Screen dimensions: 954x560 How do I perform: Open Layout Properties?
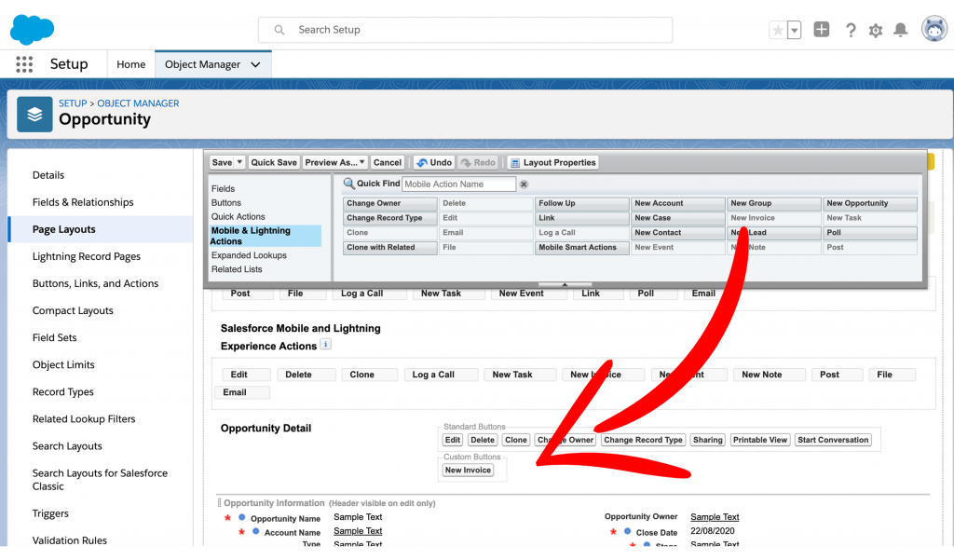[552, 162]
